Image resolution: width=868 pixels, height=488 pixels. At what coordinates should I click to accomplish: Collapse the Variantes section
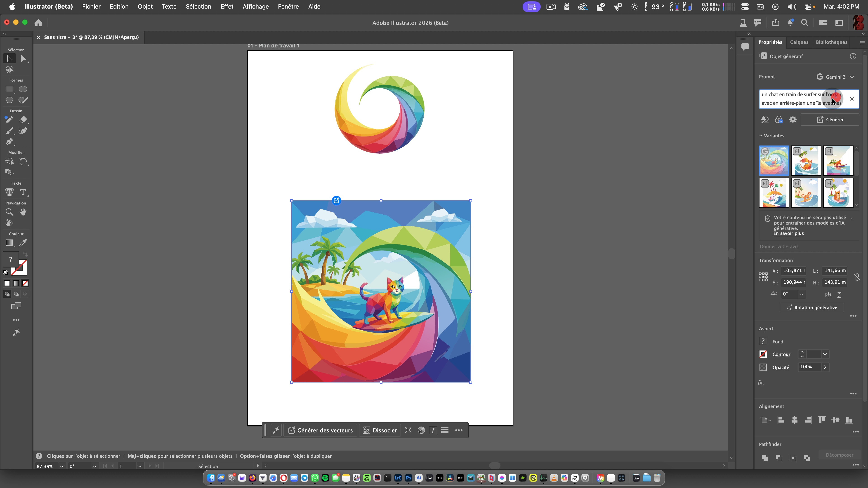pyautogui.click(x=761, y=136)
